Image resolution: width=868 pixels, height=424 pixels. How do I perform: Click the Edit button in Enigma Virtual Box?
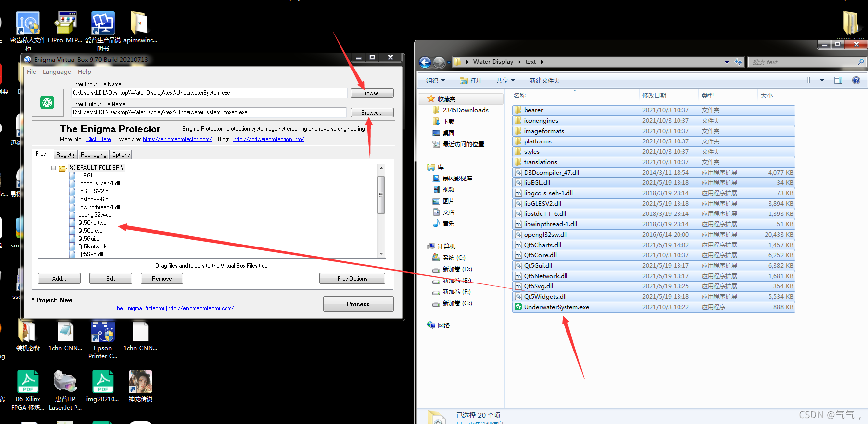111,279
